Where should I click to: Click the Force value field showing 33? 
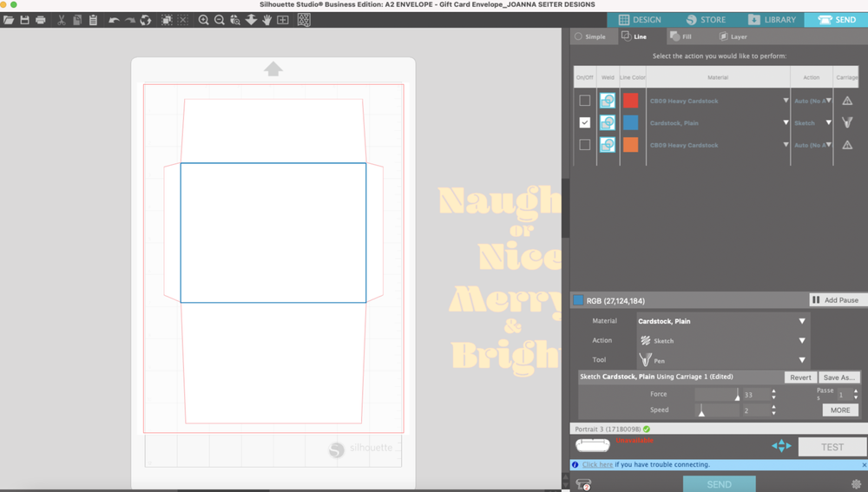[756, 395]
